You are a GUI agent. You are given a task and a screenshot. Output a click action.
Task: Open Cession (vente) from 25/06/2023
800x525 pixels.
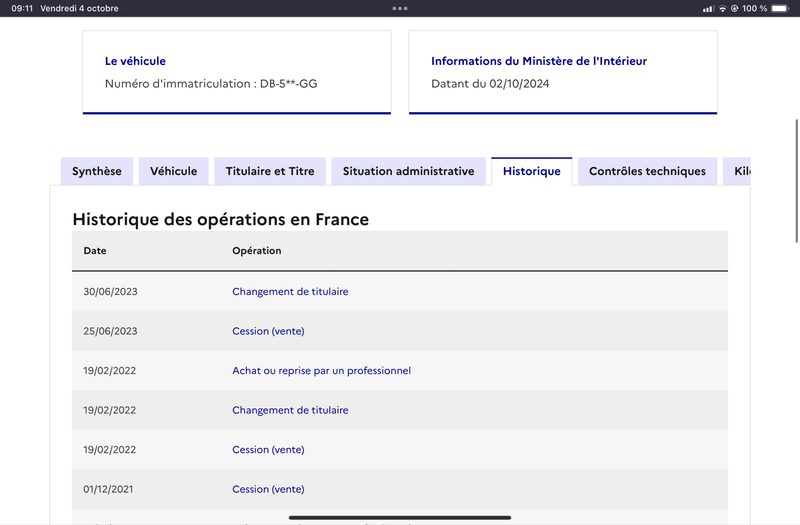click(268, 331)
